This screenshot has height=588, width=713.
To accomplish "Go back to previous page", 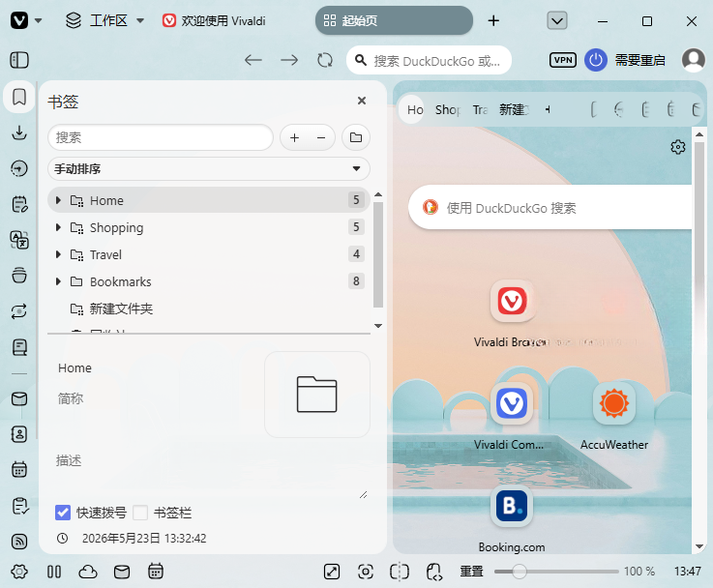I will pyautogui.click(x=253, y=60).
